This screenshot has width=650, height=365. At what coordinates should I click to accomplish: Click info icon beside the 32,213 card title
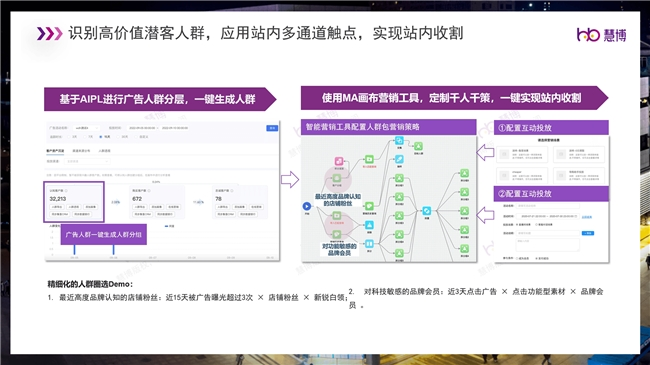click(x=66, y=190)
